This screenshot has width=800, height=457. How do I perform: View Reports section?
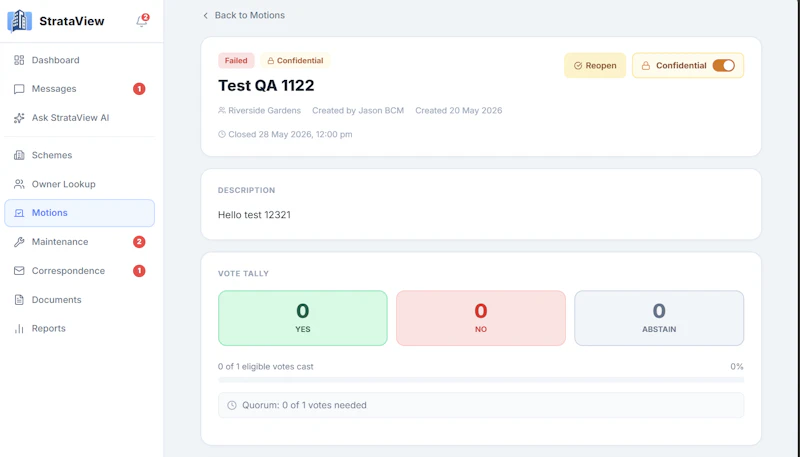pos(80,328)
